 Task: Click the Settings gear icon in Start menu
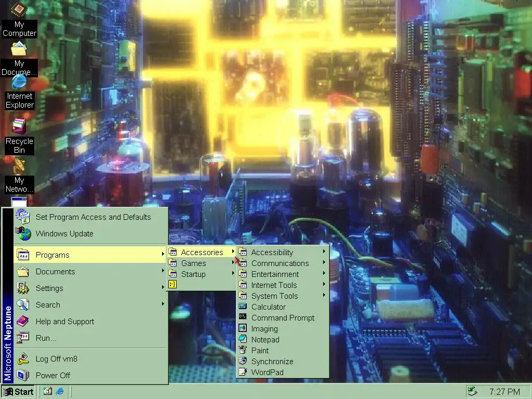(x=23, y=288)
